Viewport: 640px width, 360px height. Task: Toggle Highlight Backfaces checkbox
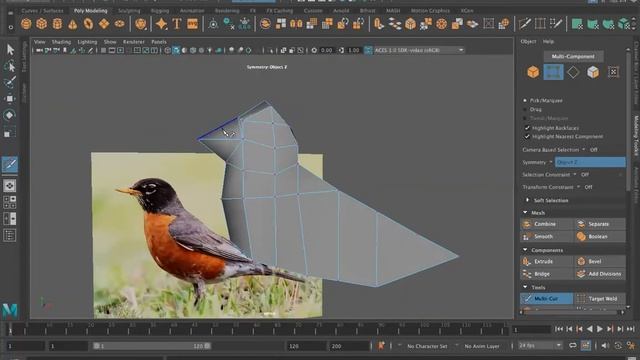[x=527, y=128]
